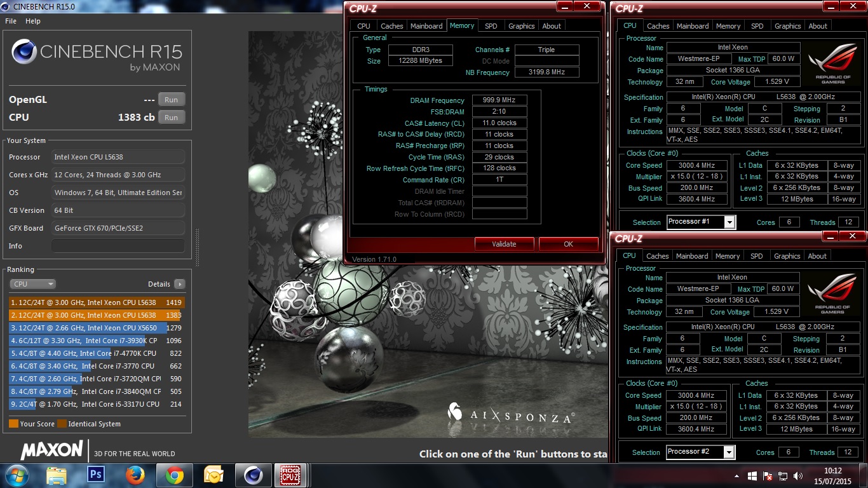Click the Info field in Your System

[118, 246]
